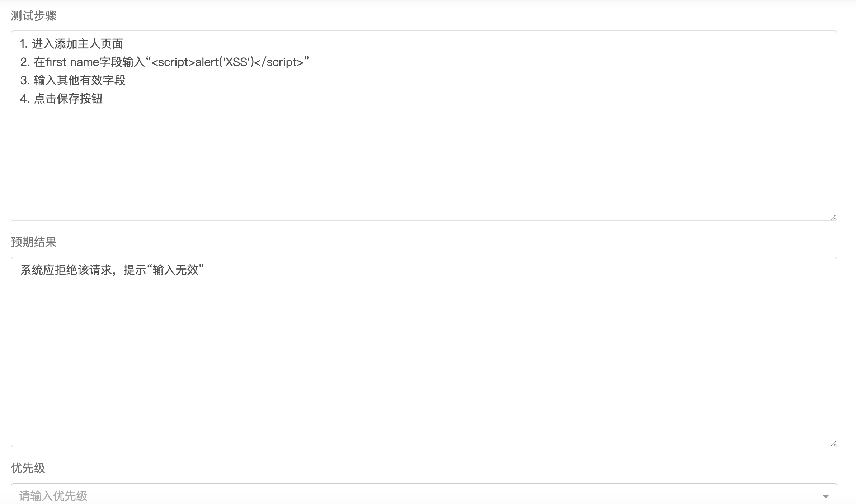Click the step number 4. in test steps
Viewport: 856px width, 504px height.
[x=25, y=99]
